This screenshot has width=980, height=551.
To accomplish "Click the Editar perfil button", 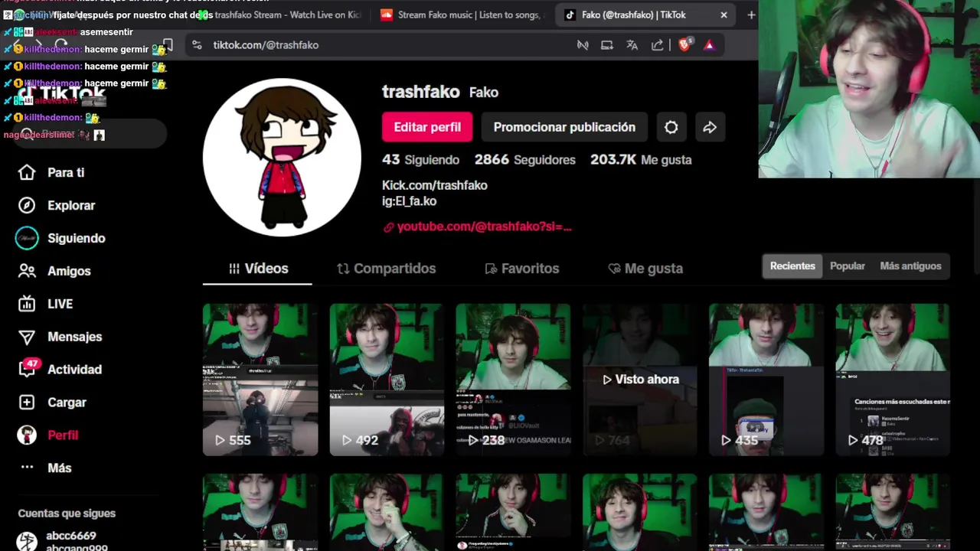I will (427, 127).
